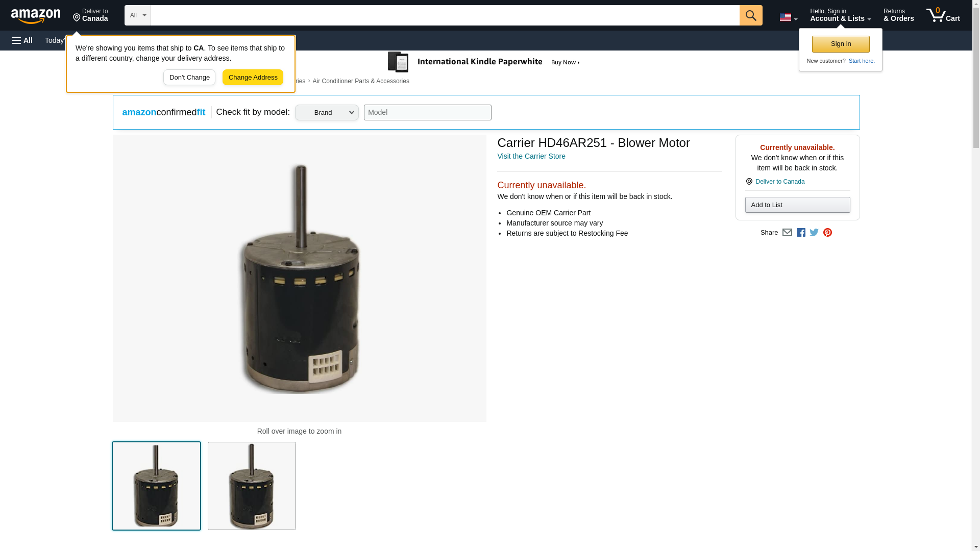Share on Facebook icon
This screenshot has height=551, width=980.
click(801, 233)
